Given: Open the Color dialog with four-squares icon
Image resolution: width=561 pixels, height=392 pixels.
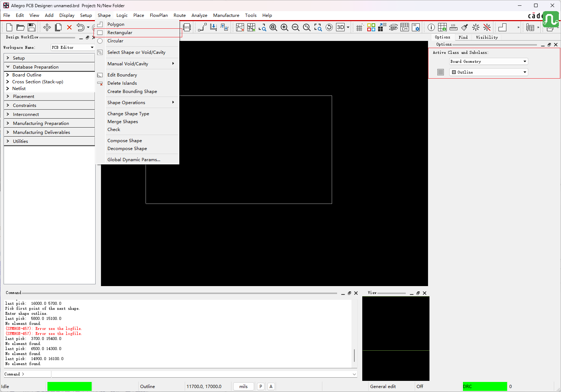Looking at the screenshot, I should 371,27.
